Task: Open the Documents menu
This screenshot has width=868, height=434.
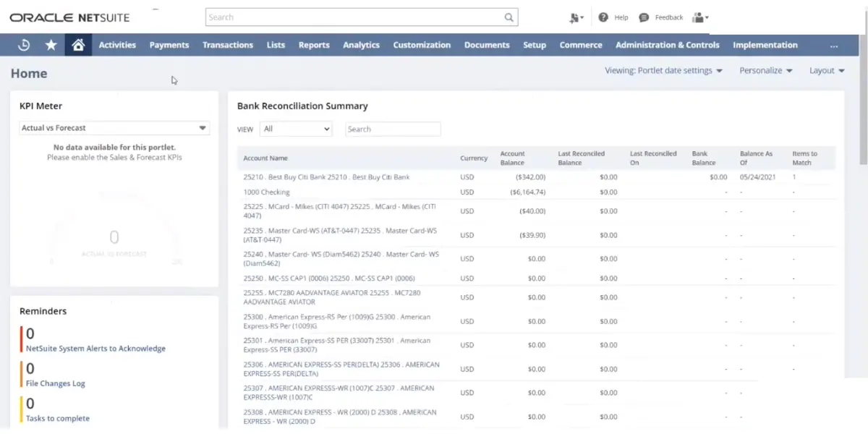Action: pyautogui.click(x=487, y=45)
